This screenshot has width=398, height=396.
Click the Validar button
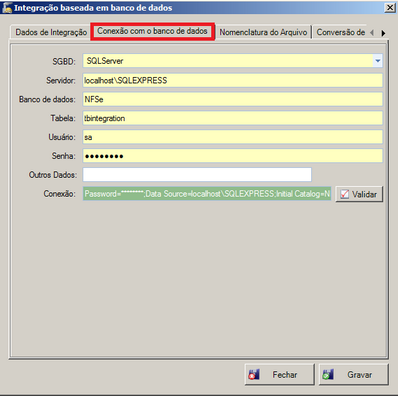359,194
